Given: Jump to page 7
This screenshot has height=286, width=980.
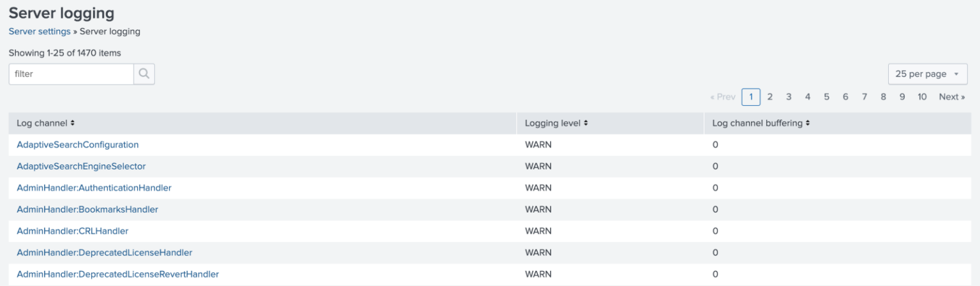Looking at the screenshot, I should coord(865,97).
